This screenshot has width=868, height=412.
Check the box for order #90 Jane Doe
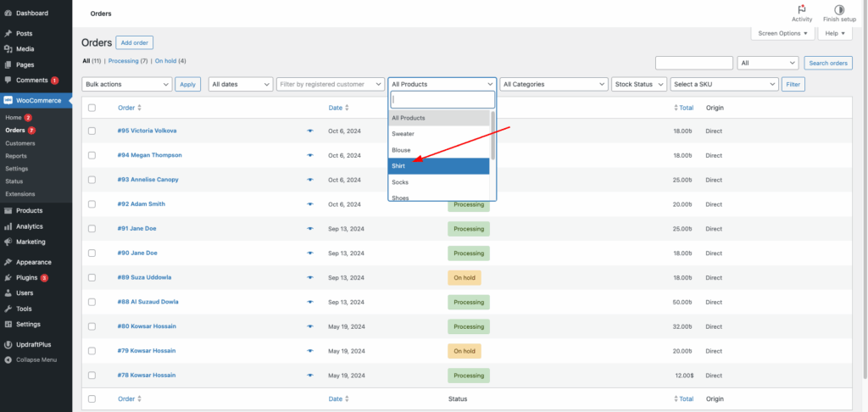coord(92,253)
